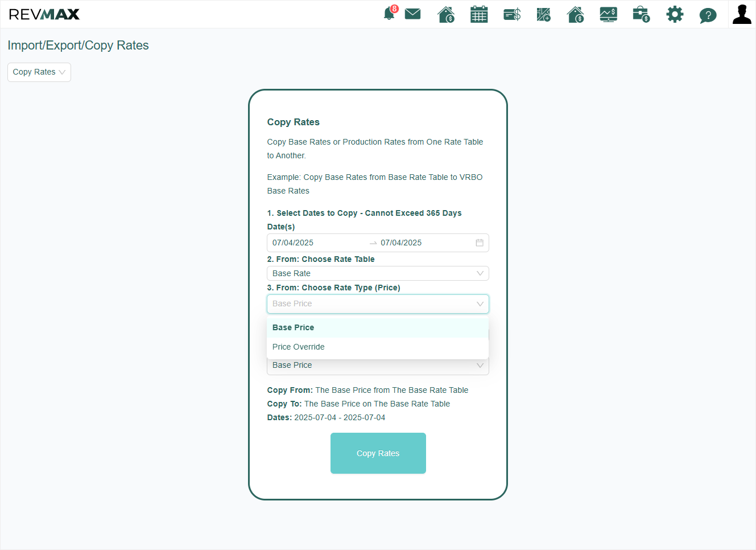
Task: Open the monitor chart dollar icon
Action: (609, 14)
